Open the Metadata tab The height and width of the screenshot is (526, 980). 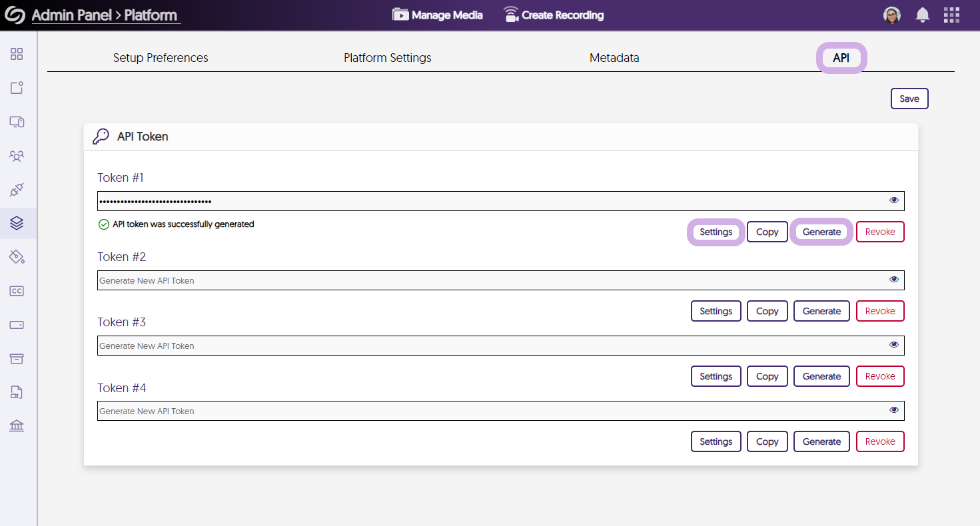pyautogui.click(x=614, y=58)
